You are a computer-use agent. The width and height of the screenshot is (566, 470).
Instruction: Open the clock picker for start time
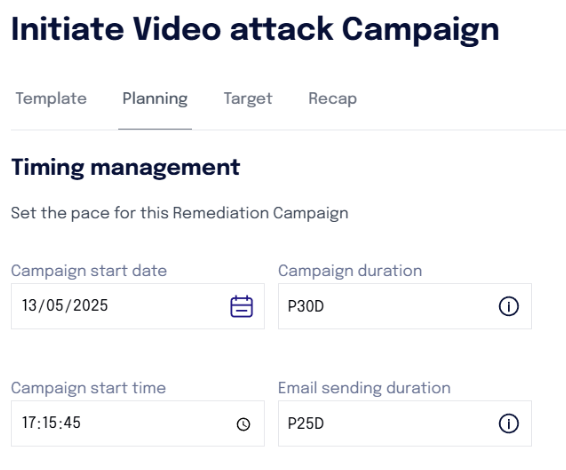[243, 424]
